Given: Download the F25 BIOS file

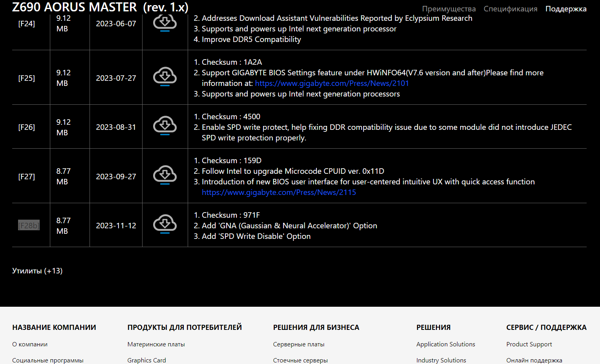Looking at the screenshot, I should pyautogui.click(x=165, y=77).
